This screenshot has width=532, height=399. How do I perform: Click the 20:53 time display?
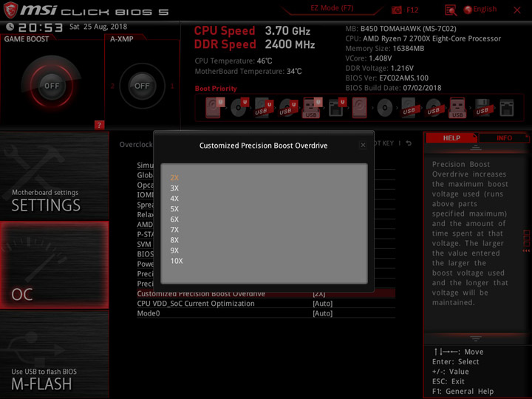pyautogui.click(x=41, y=27)
